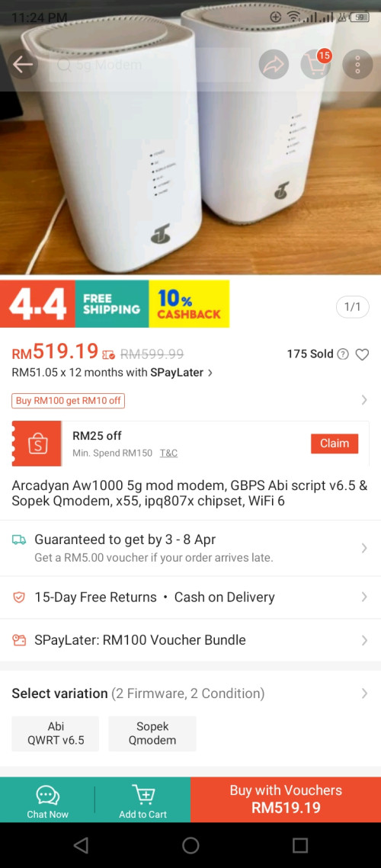Image resolution: width=381 pixels, height=868 pixels.
Task: Tap the question mark beside 175 Sold
Action: point(343,354)
